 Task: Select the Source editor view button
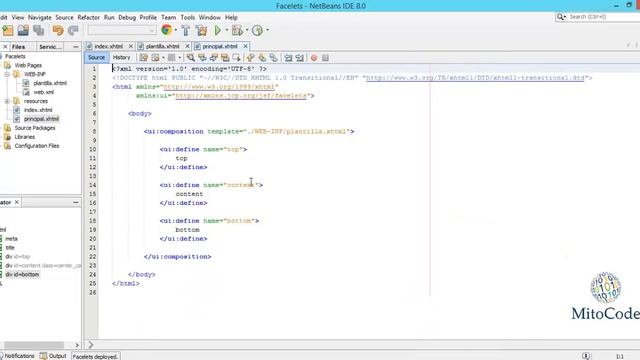[96, 58]
